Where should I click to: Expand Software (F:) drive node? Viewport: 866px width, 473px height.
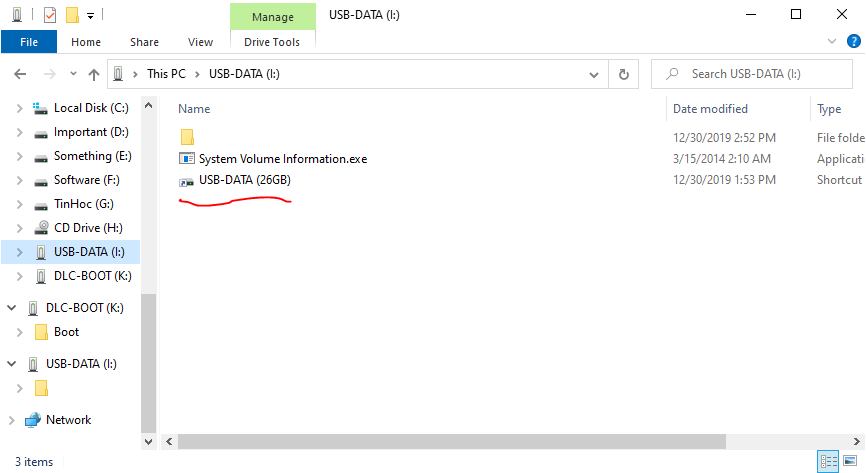19,180
